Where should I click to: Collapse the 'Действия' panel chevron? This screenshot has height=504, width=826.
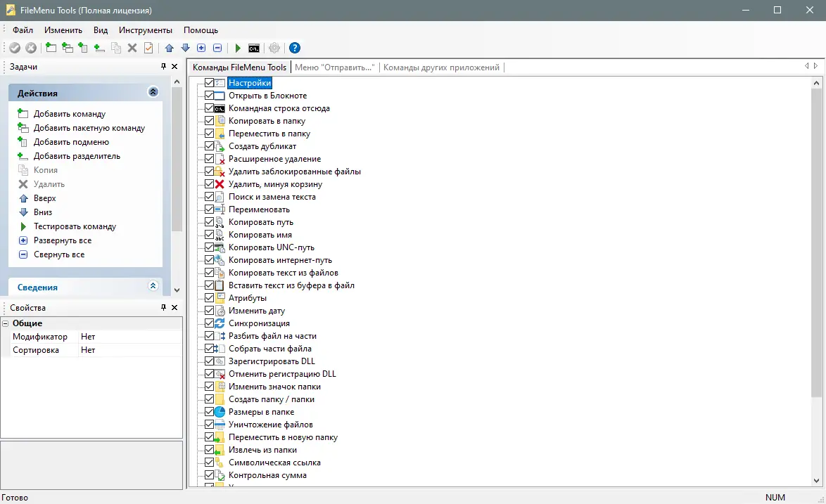(x=153, y=91)
